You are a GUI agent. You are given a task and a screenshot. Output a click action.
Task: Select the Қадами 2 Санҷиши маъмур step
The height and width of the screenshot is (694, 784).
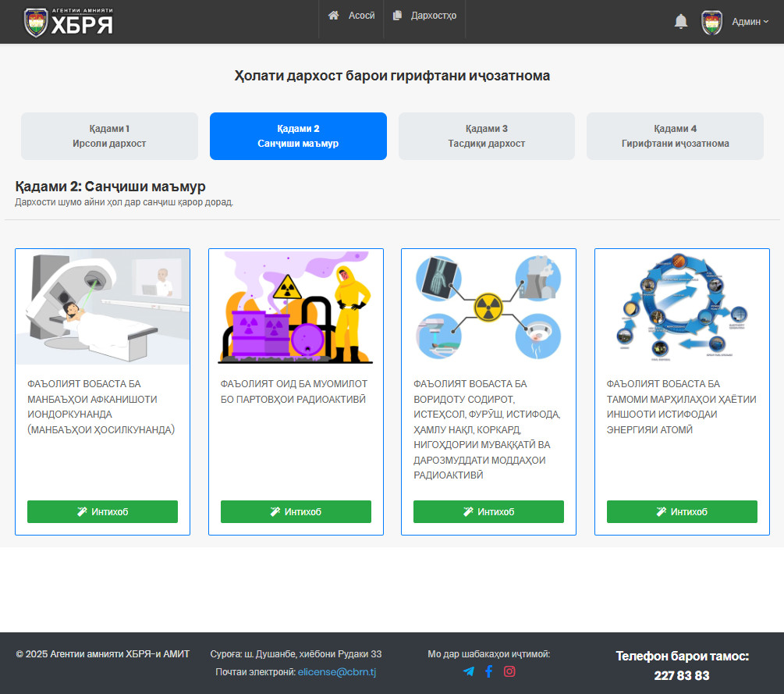(x=298, y=136)
